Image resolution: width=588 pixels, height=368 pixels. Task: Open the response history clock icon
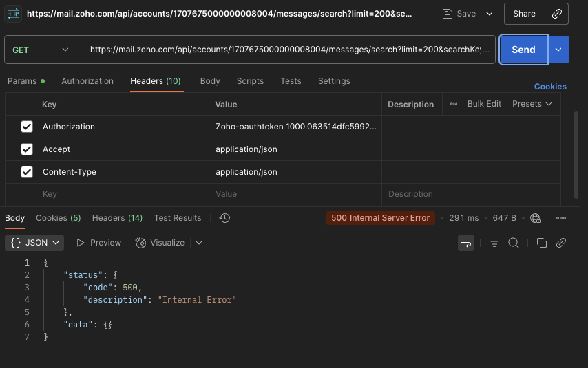(224, 218)
